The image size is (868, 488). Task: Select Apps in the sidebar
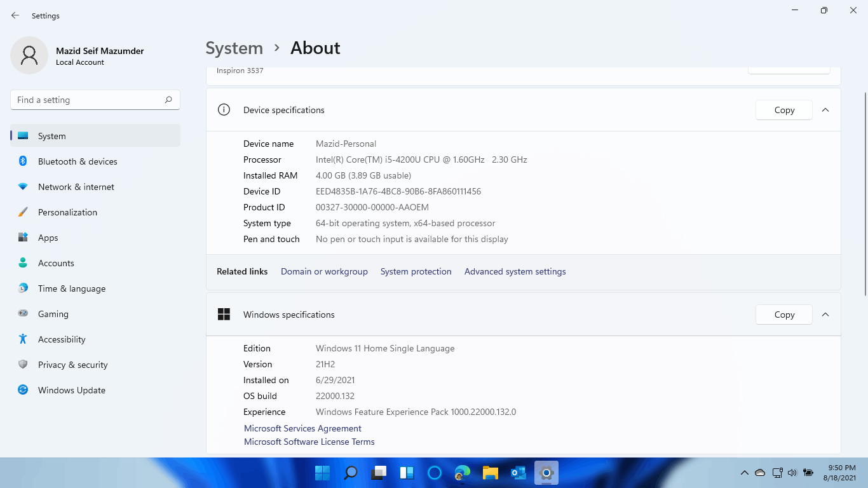pos(95,238)
